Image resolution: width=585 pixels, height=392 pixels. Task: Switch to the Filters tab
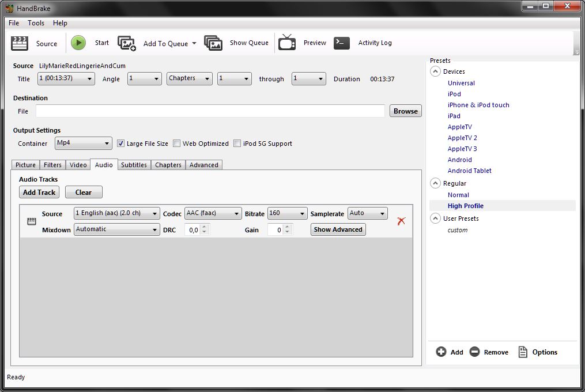(x=52, y=165)
